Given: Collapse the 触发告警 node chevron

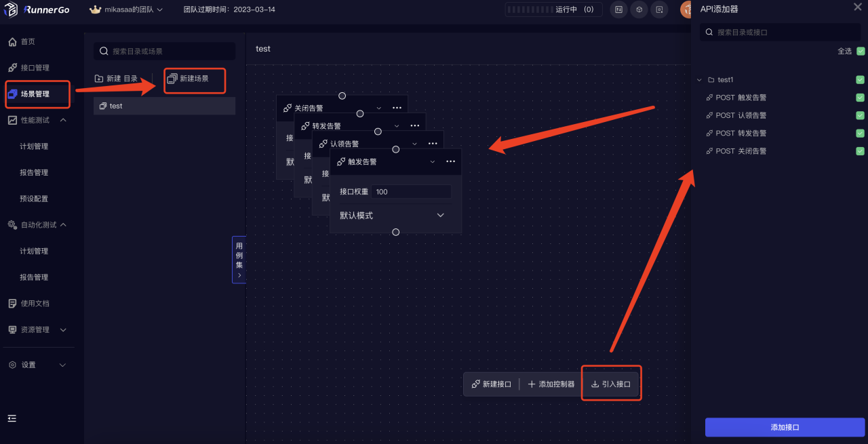Looking at the screenshot, I should (433, 161).
